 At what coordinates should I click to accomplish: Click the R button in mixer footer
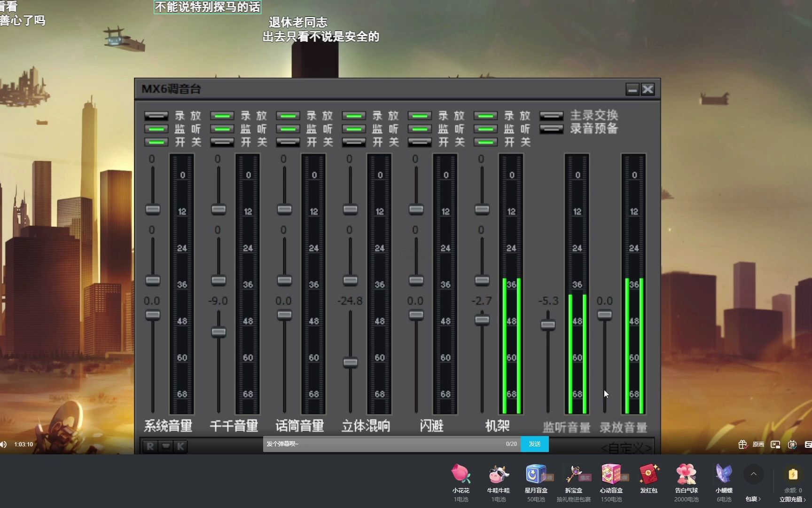(150, 446)
